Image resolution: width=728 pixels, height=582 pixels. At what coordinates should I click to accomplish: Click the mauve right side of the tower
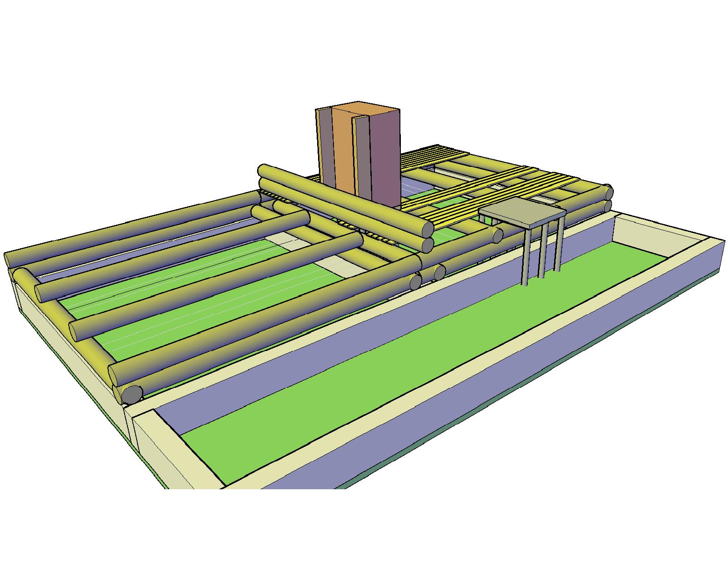pyautogui.click(x=385, y=159)
